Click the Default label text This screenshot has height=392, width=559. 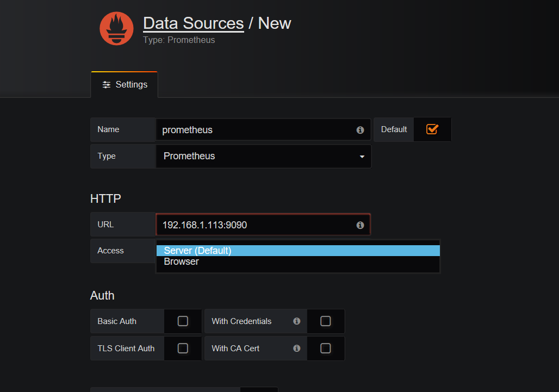pos(394,129)
